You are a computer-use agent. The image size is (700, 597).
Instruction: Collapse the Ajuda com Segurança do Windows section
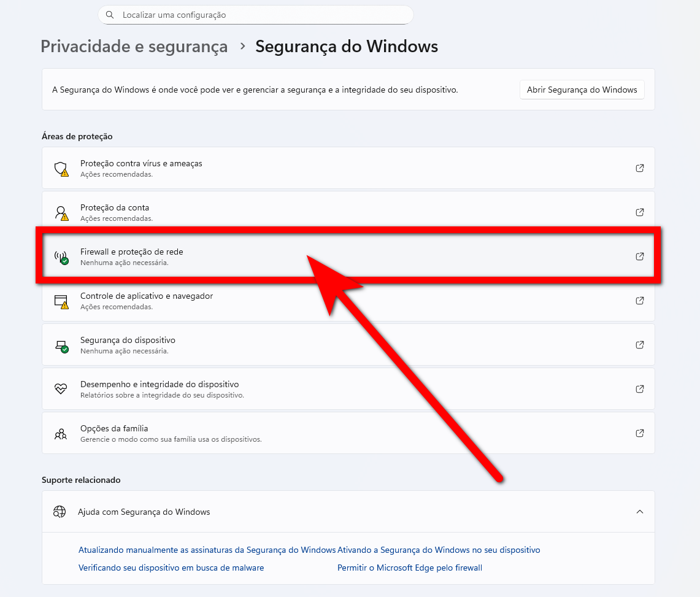coord(640,512)
